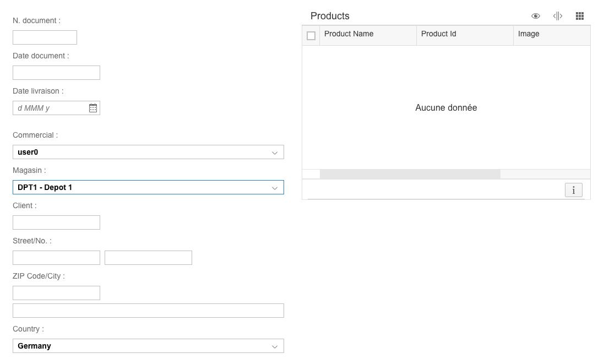This screenshot has width=604, height=364.
Task: Click the Product Id column header
Action: [438, 34]
